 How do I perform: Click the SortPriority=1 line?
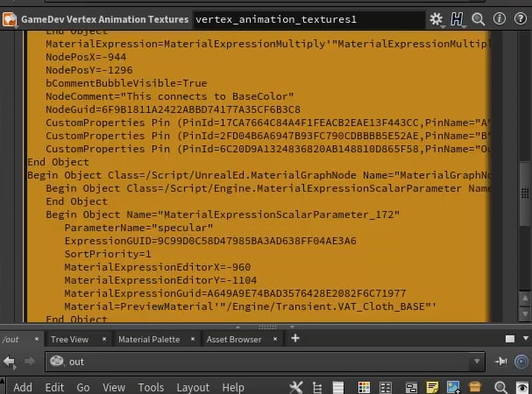(108, 254)
